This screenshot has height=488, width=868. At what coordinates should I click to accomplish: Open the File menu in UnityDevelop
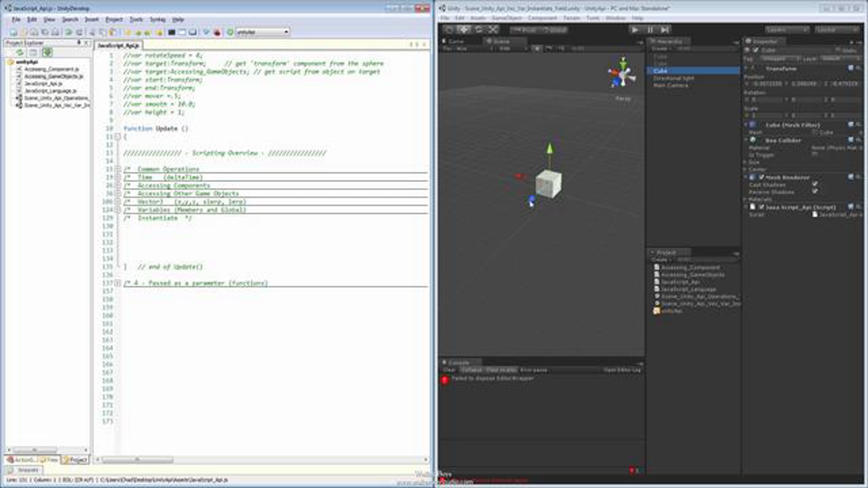click(16, 19)
